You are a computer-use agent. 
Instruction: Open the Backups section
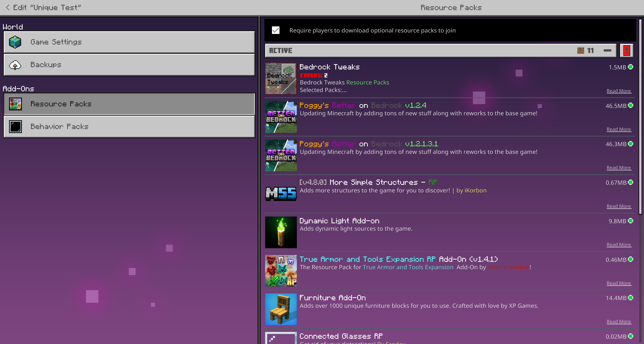[x=129, y=65]
